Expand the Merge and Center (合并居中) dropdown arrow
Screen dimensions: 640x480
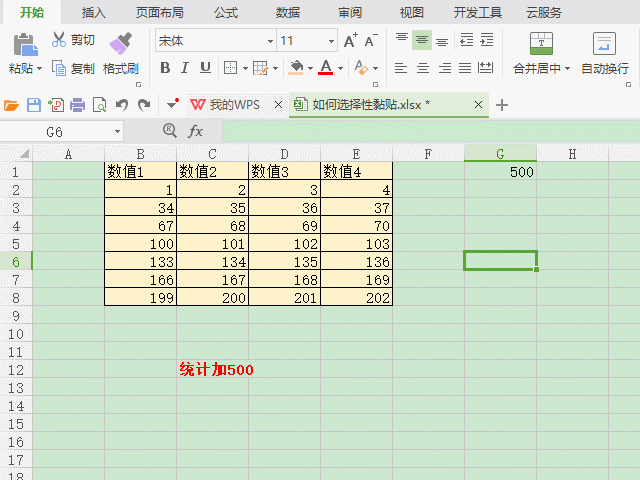pyautogui.click(x=567, y=69)
